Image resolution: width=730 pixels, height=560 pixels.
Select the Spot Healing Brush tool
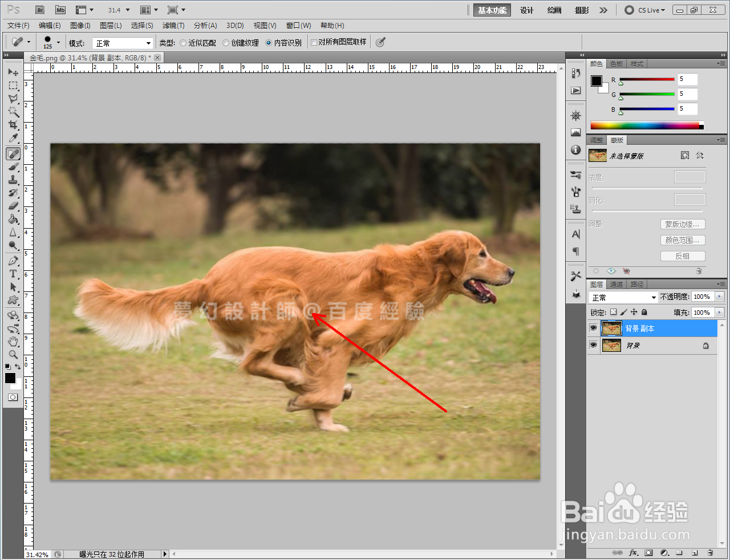click(13, 153)
